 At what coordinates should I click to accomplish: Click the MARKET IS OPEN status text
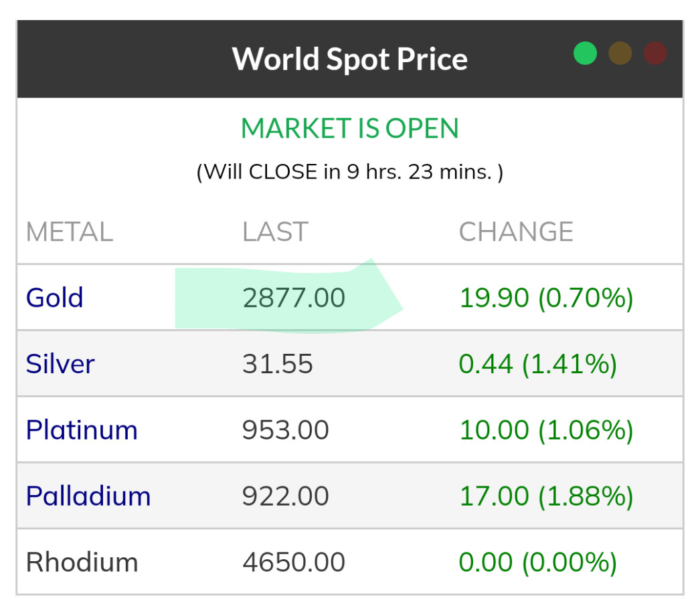click(349, 128)
